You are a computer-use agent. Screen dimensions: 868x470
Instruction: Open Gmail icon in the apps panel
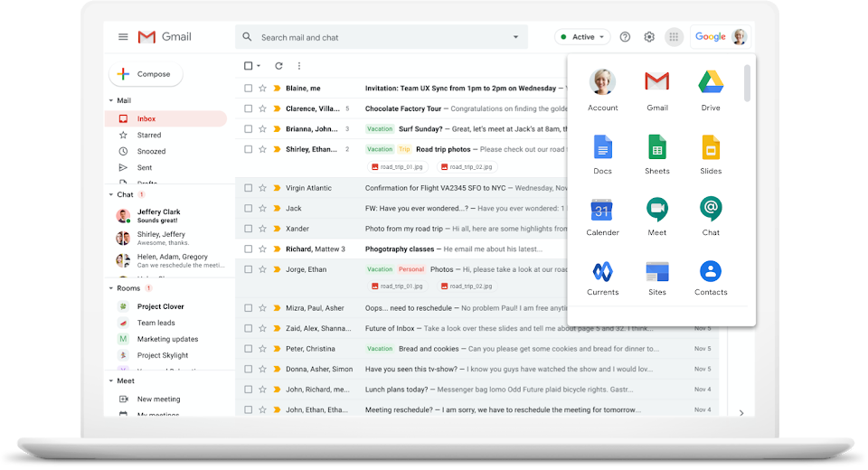[x=657, y=90]
